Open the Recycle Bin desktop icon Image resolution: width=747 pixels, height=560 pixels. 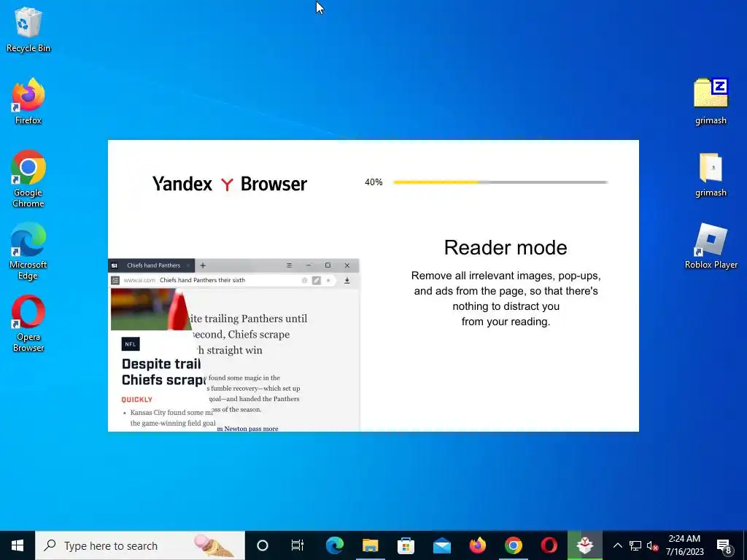(x=28, y=29)
